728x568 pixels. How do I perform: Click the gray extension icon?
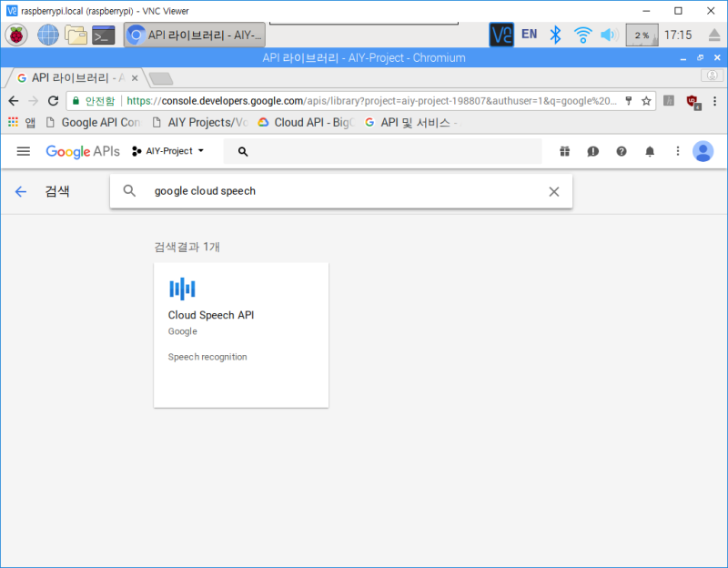669,101
